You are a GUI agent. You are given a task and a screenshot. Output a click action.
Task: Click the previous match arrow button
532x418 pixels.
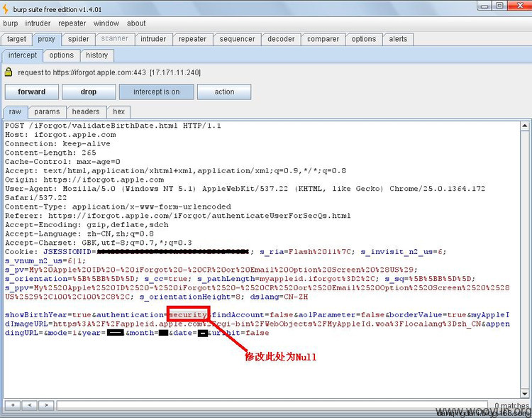tap(30, 405)
